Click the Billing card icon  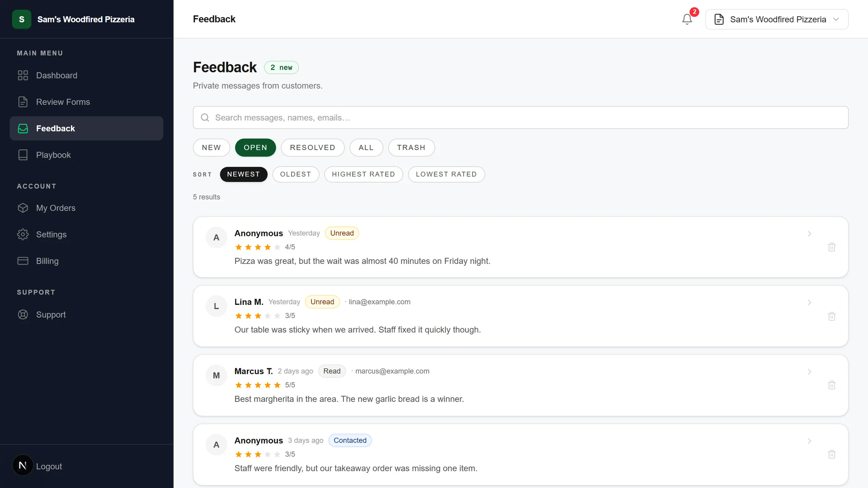click(x=23, y=261)
